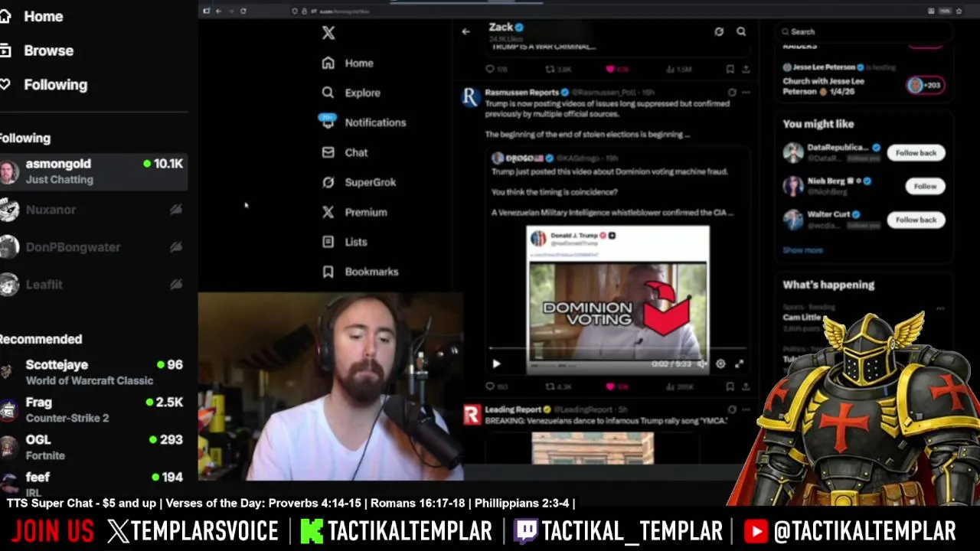Bookmark the Rasmussen Reports post
This screenshot has width=980, height=551.
pos(730,386)
